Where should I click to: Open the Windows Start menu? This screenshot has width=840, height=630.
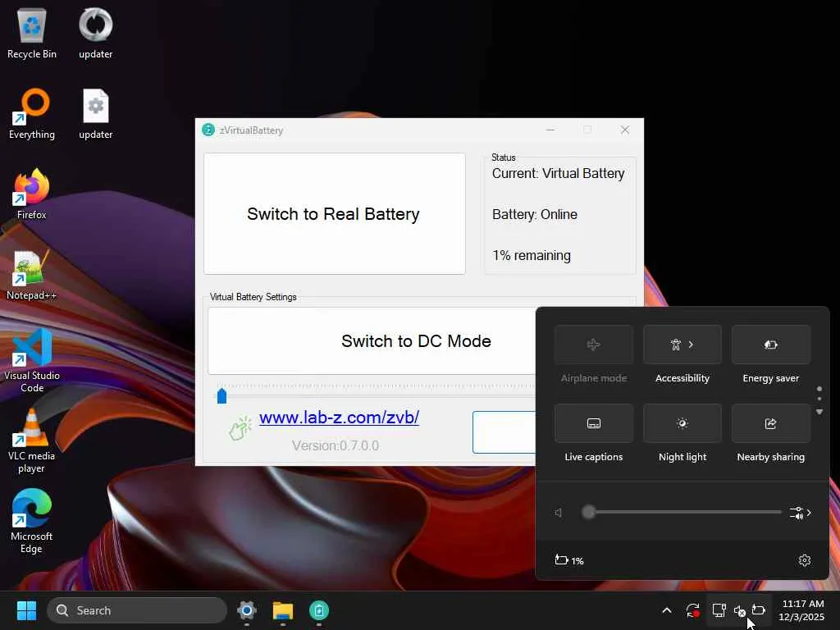click(26, 610)
